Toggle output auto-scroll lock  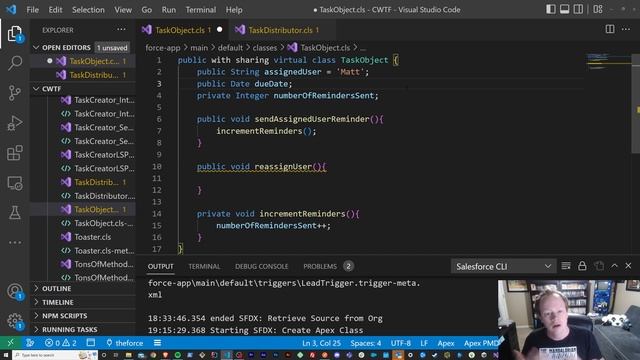point(582,266)
